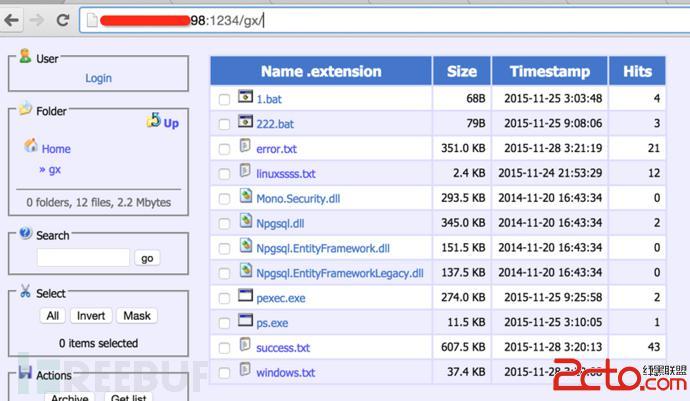Sort the list by Size header

(461, 71)
